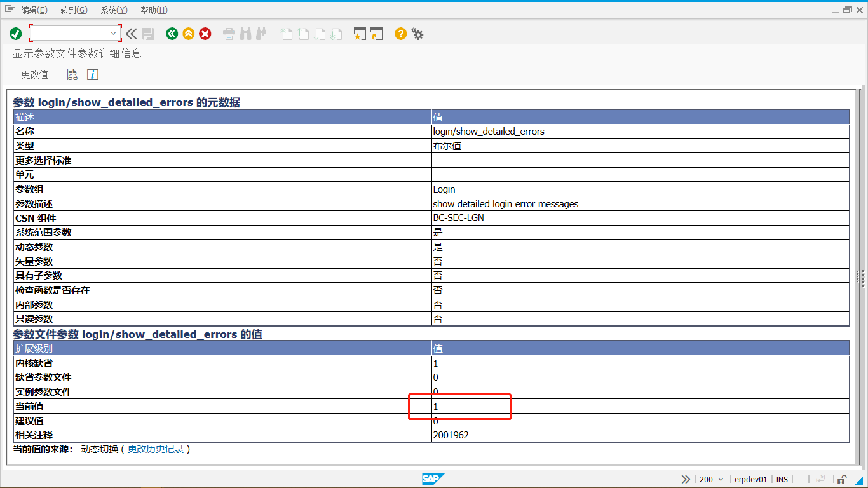Click the erpdev01 server status field

(x=750, y=479)
